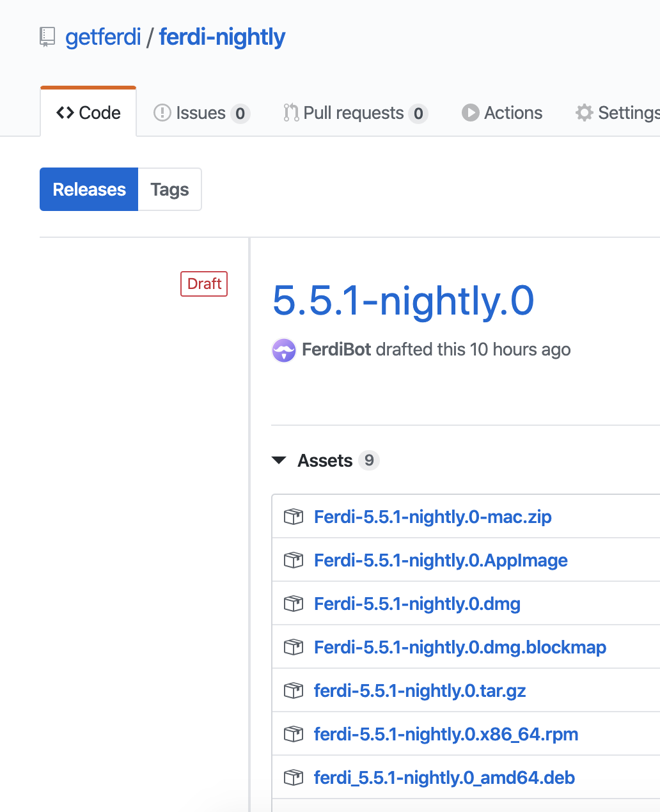Viewport: 660px width, 812px height.
Task: Collapse the Assets section triangle
Action: (279, 460)
